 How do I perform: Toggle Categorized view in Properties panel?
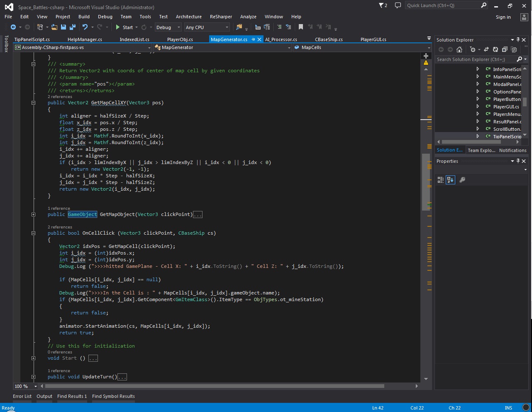click(x=441, y=180)
